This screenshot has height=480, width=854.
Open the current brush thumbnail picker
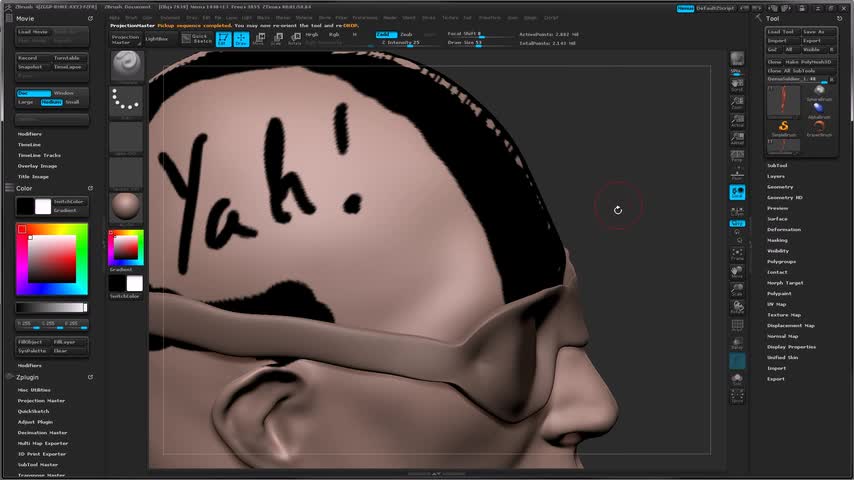(x=126, y=67)
